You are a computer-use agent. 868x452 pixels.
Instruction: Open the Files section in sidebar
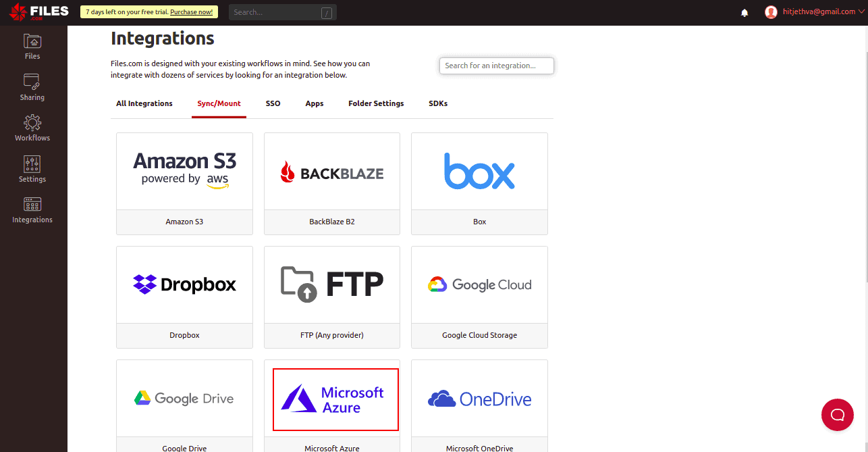pos(32,47)
